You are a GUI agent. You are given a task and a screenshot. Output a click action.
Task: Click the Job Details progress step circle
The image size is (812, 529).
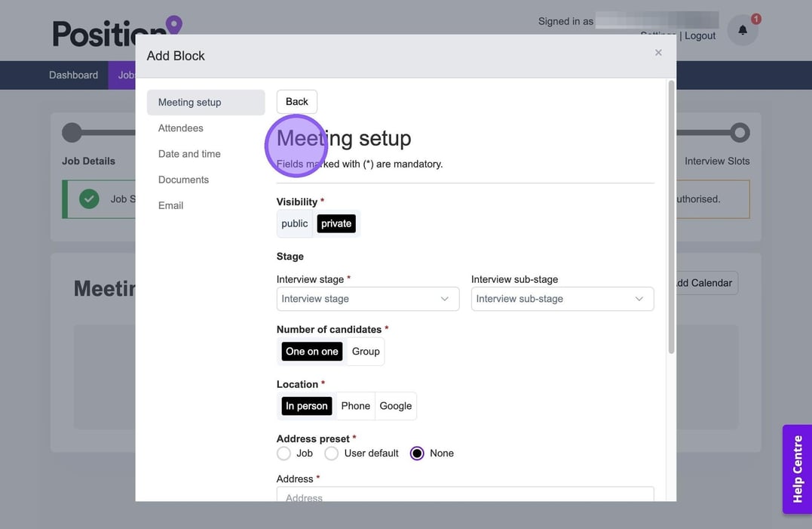[72, 133]
